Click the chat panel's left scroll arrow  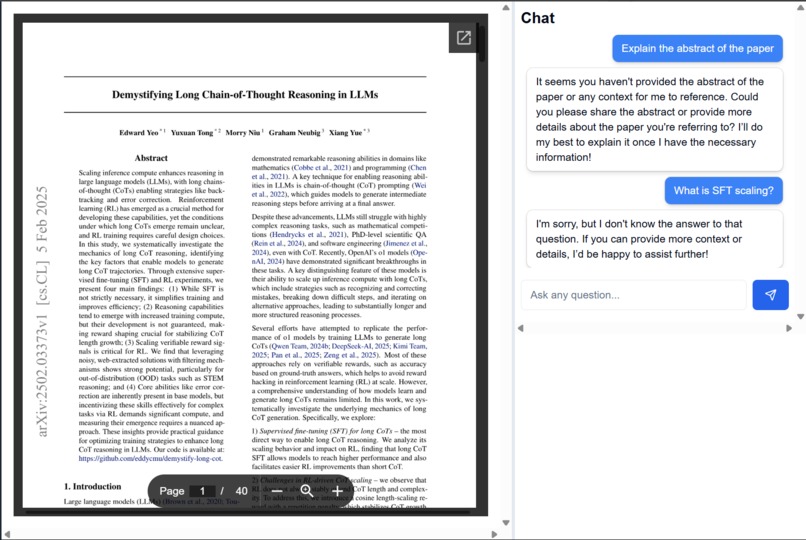(x=521, y=328)
